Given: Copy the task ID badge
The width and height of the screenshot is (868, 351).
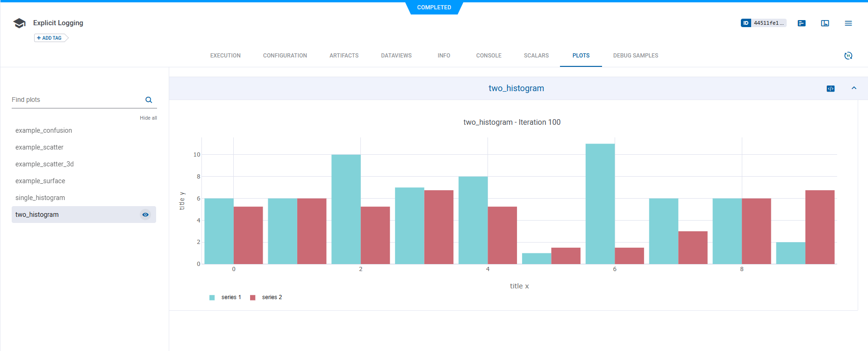Looking at the screenshot, I should (763, 23).
